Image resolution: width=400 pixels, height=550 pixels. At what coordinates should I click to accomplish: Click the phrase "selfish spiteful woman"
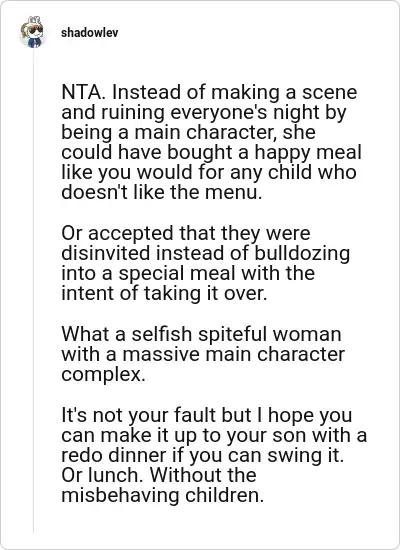point(236,334)
